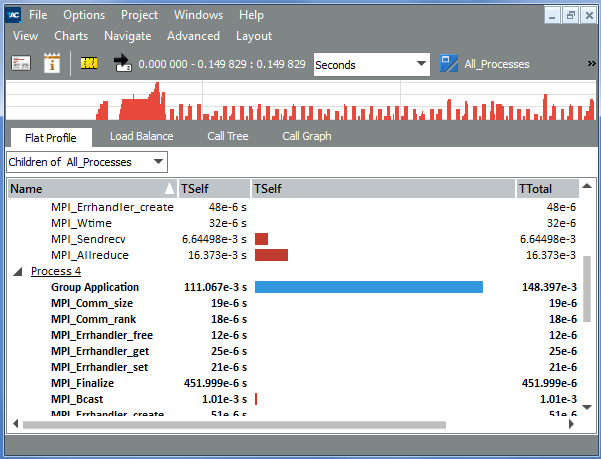The height and width of the screenshot is (459, 601).
Task: Open the event timeline chart toolbar icon
Action: 21,63
